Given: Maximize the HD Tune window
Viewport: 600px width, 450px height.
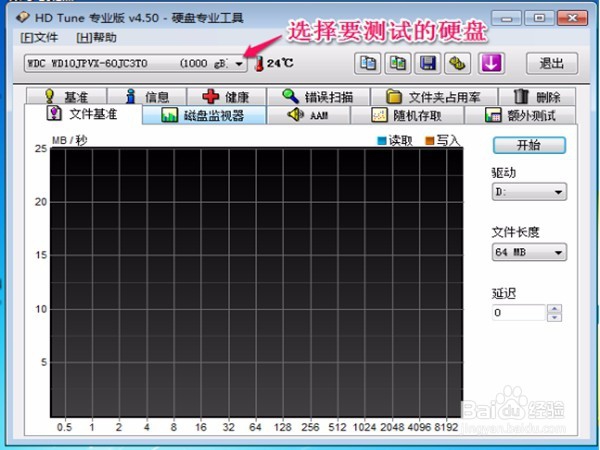Looking at the screenshot, I should click(x=539, y=18).
